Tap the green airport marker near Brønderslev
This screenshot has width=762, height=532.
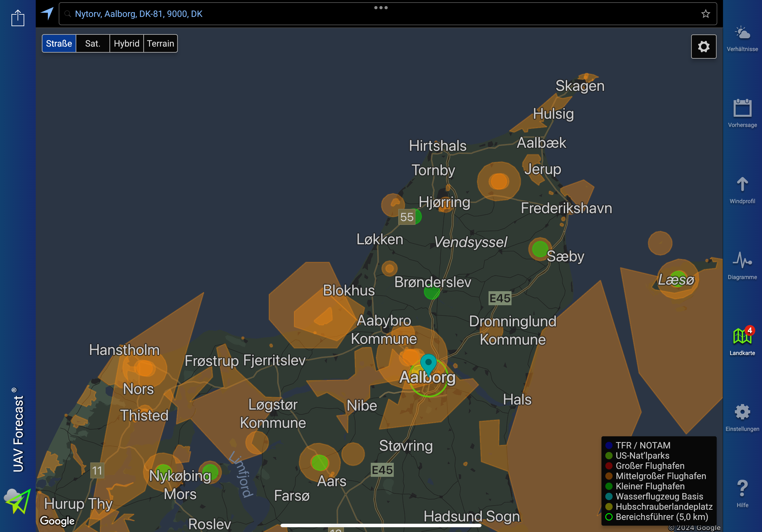click(432, 292)
